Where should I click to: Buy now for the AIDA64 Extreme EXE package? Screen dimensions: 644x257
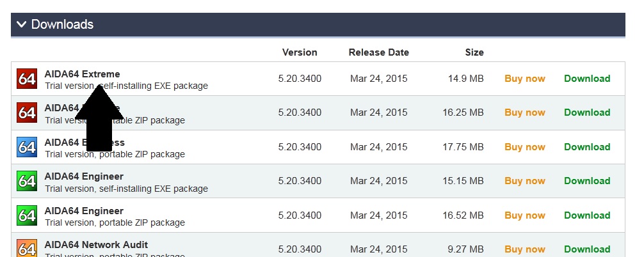pos(524,79)
